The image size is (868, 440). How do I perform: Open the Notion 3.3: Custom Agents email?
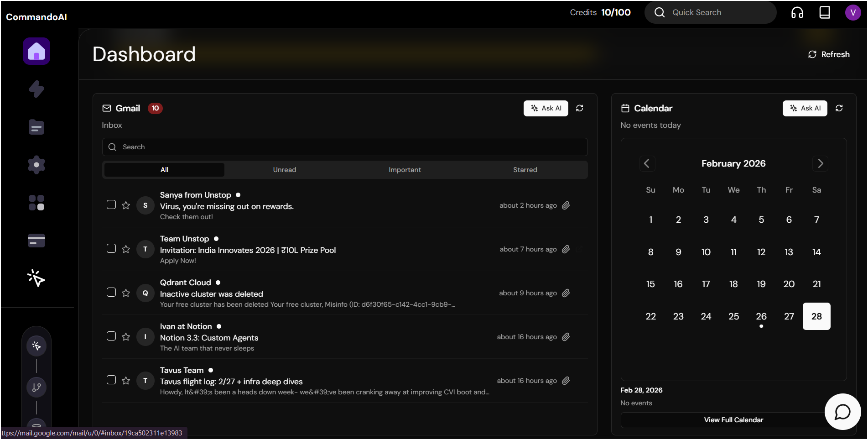click(x=209, y=338)
